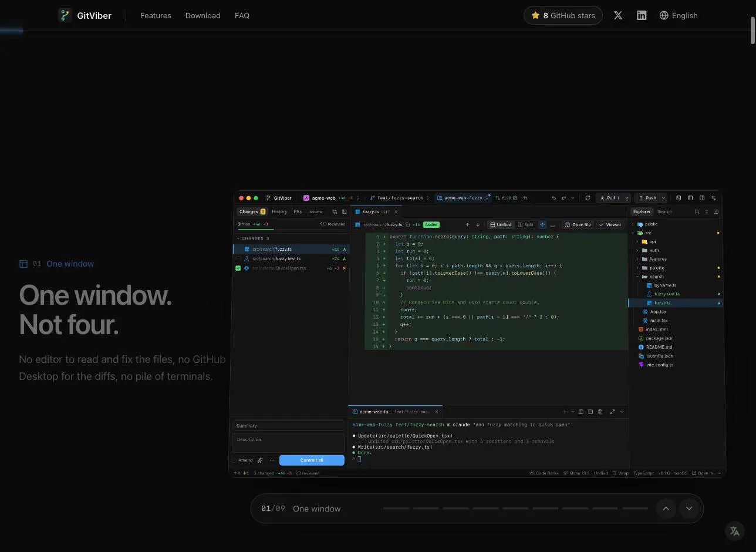Viewport: 756px width, 552px height.
Task: Expand the public folder in Explorer
Action: [x=633, y=224]
